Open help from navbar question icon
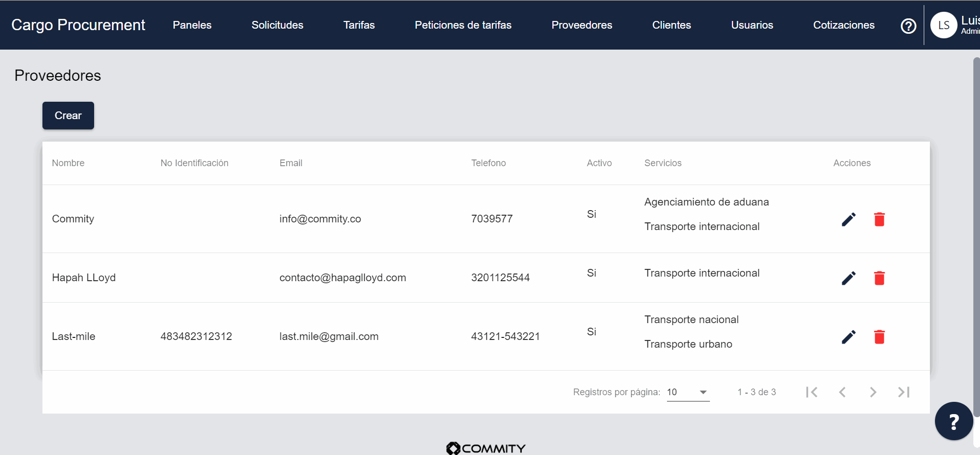Viewport: 980px width, 455px height. click(x=908, y=26)
